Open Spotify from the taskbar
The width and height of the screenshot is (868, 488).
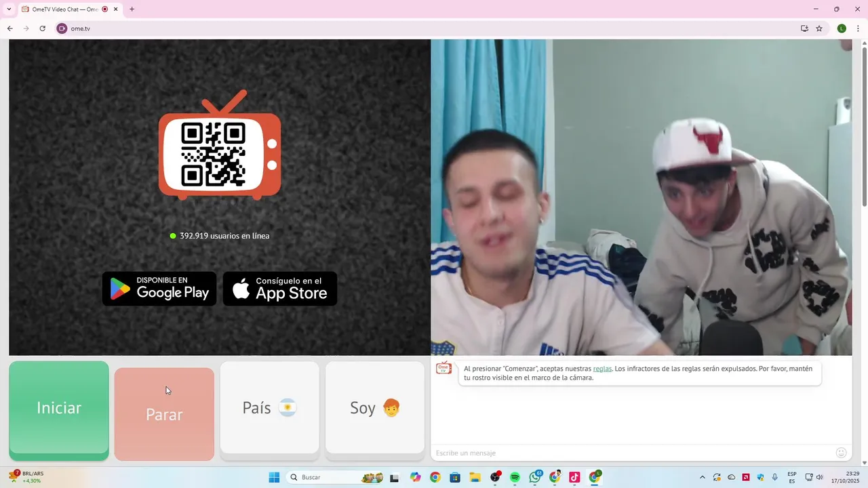tap(515, 477)
